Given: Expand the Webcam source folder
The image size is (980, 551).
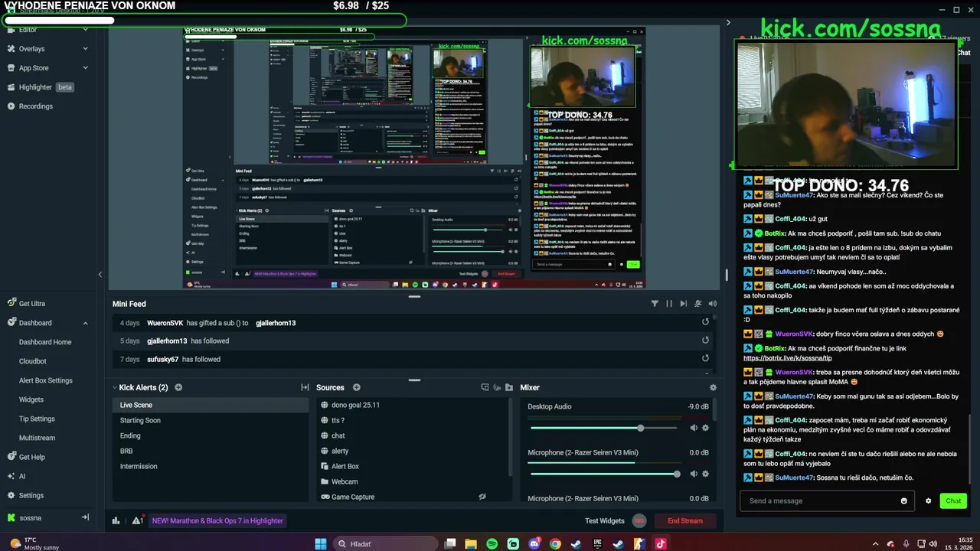Looking at the screenshot, I should 325,481.
